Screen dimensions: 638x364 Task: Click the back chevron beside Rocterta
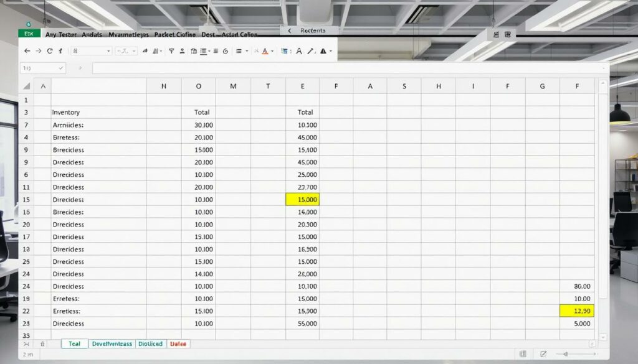(290, 31)
